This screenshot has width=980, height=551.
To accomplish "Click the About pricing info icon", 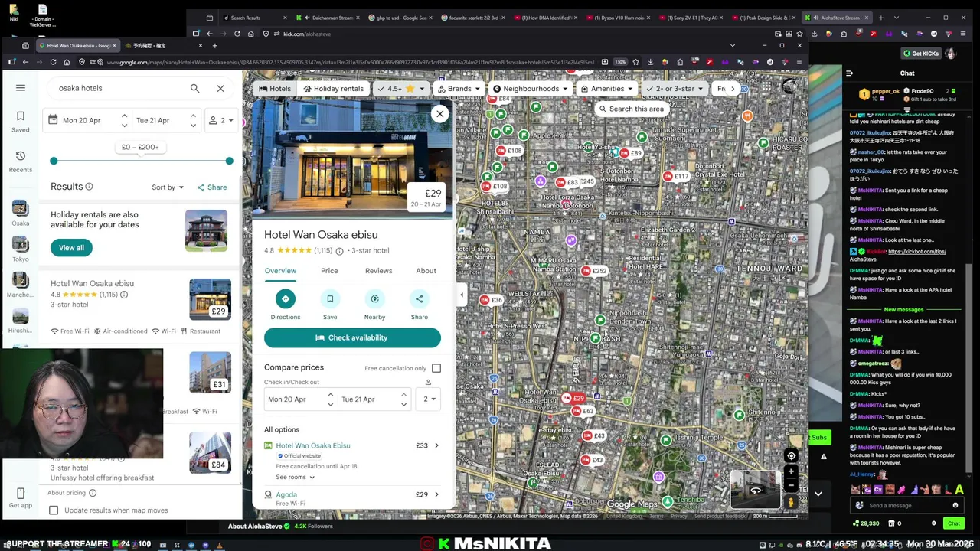I will (x=93, y=493).
